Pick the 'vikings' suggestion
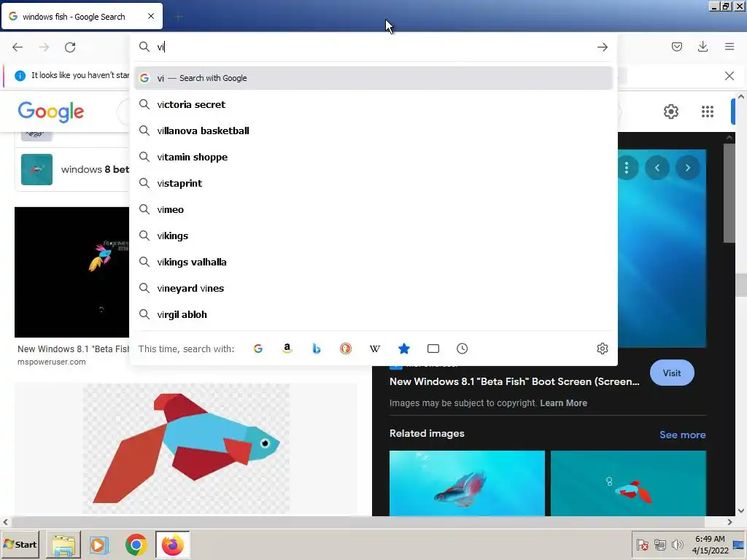This screenshot has height=560, width=747. (373, 236)
